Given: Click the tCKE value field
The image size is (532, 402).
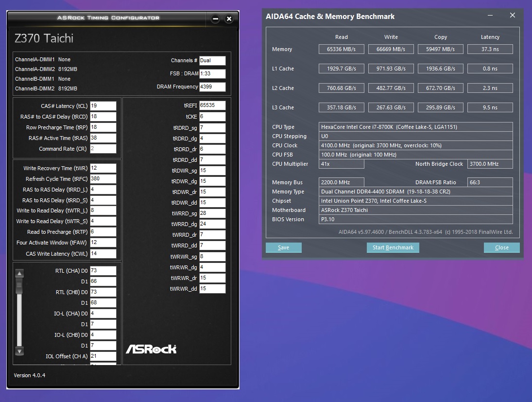Looking at the screenshot, I should pyautogui.click(x=212, y=117).
